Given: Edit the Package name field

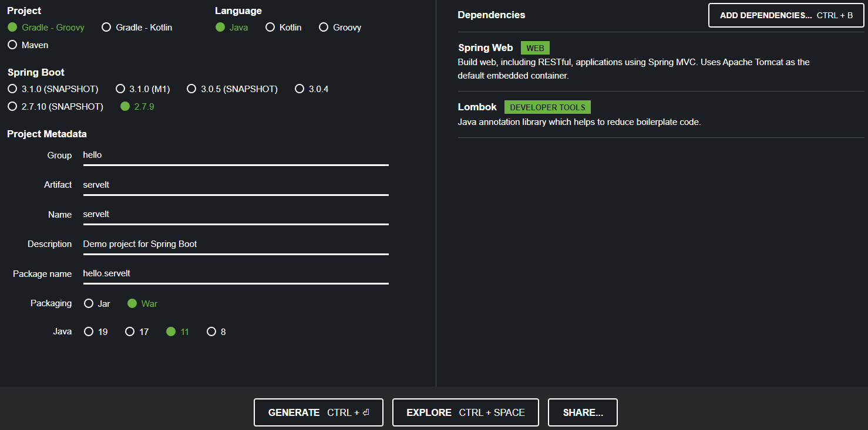Looking at the screenshot, I should coord(235,274).
